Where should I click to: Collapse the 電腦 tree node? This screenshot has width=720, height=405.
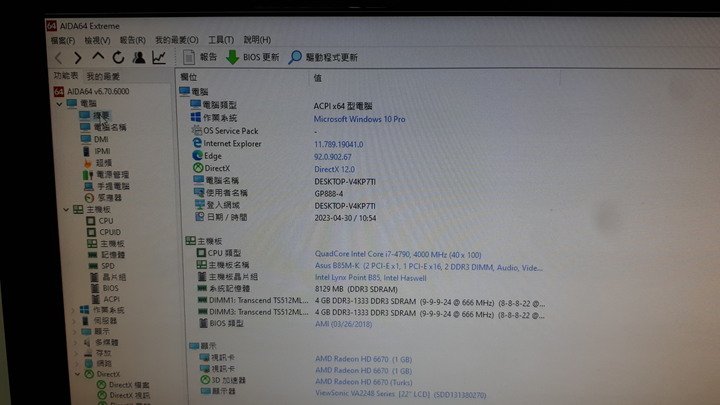pos(59,104)
